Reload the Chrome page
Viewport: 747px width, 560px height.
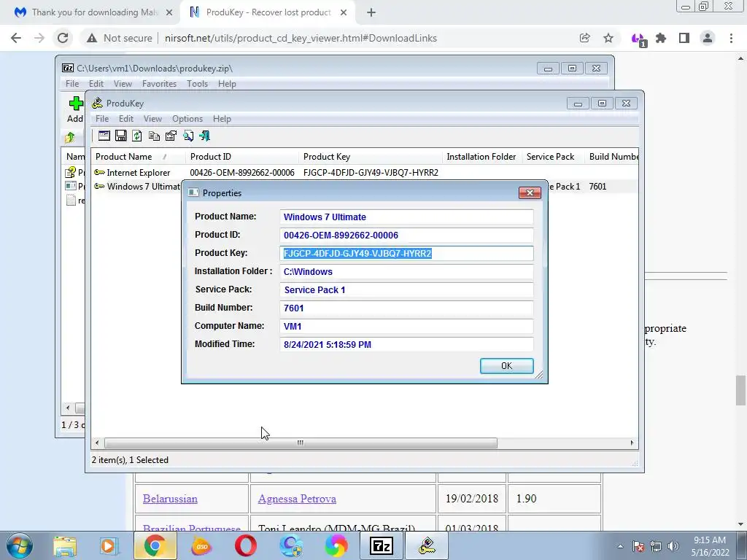tap(63, 38)
